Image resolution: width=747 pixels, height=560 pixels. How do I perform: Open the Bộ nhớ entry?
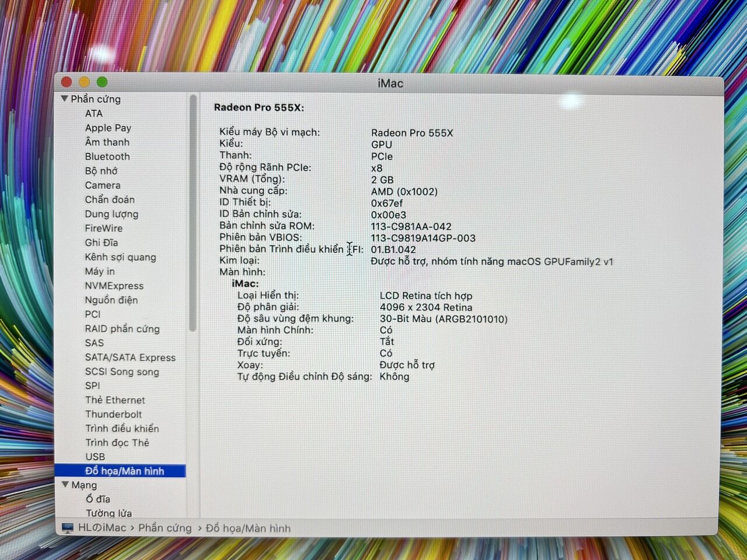101,170
